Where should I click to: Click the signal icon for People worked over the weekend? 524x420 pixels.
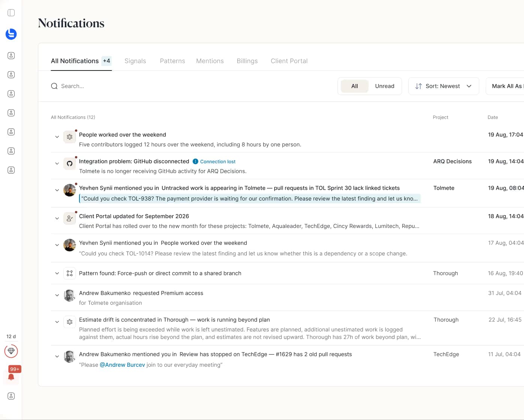click(x=70, y=137)
